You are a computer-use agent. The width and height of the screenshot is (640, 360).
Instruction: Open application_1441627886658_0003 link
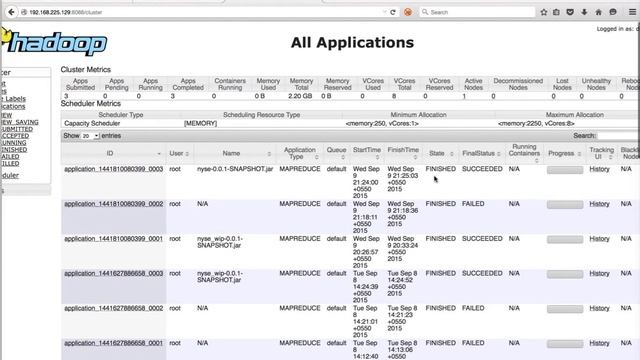[x=113, y=273]
